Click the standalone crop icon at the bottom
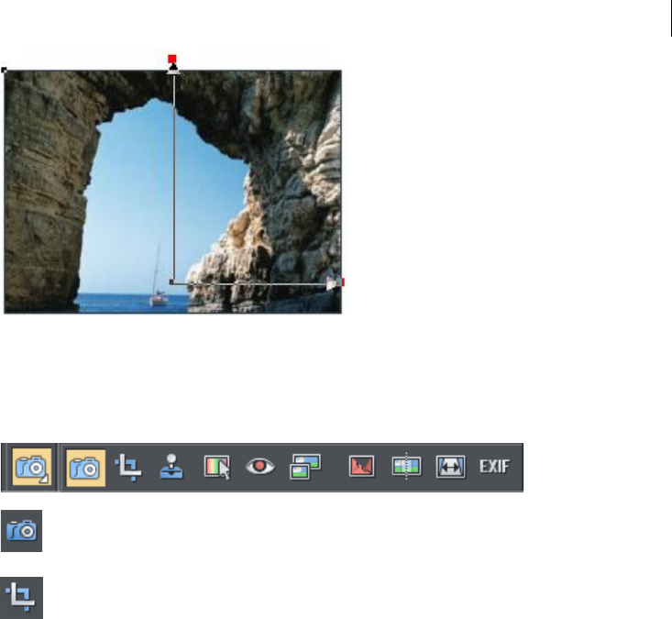Viewport: 672px width, 619px height. pyautogui.click(x=21, y=598)
